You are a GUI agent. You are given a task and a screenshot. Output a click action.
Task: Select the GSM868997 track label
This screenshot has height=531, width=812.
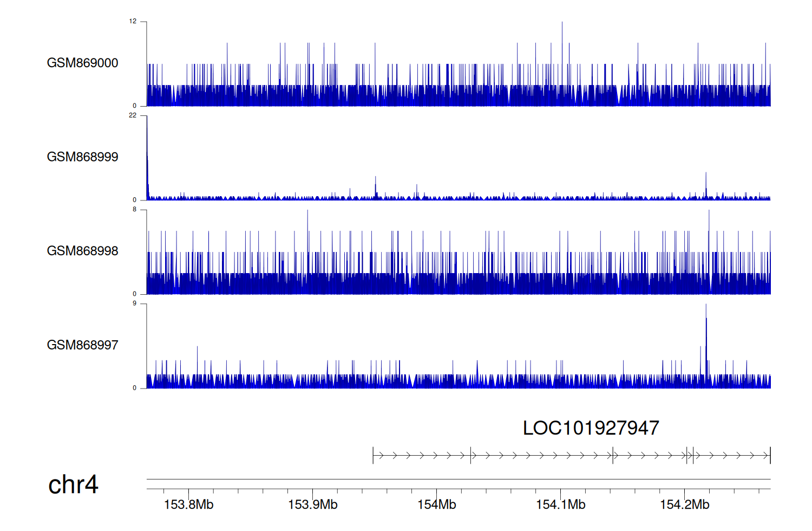(82, 345)
